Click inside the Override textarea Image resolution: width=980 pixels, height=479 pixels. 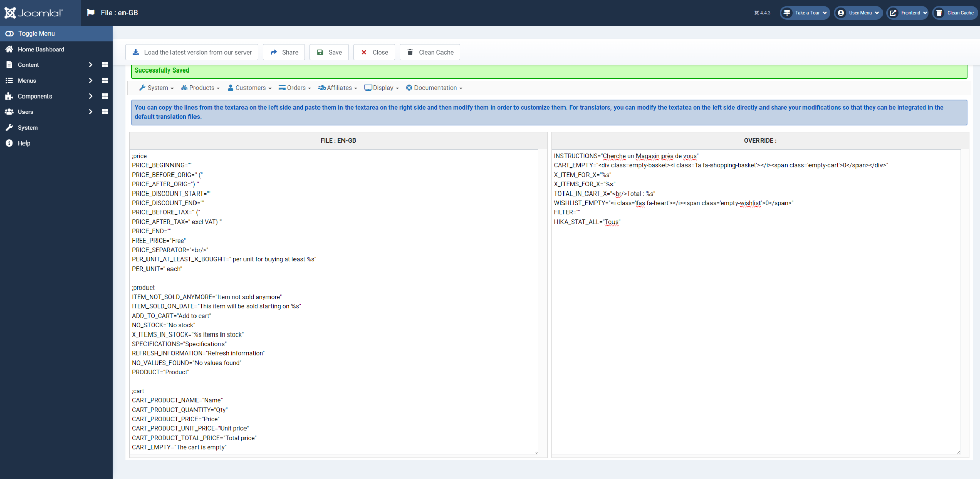click(756, 301)
